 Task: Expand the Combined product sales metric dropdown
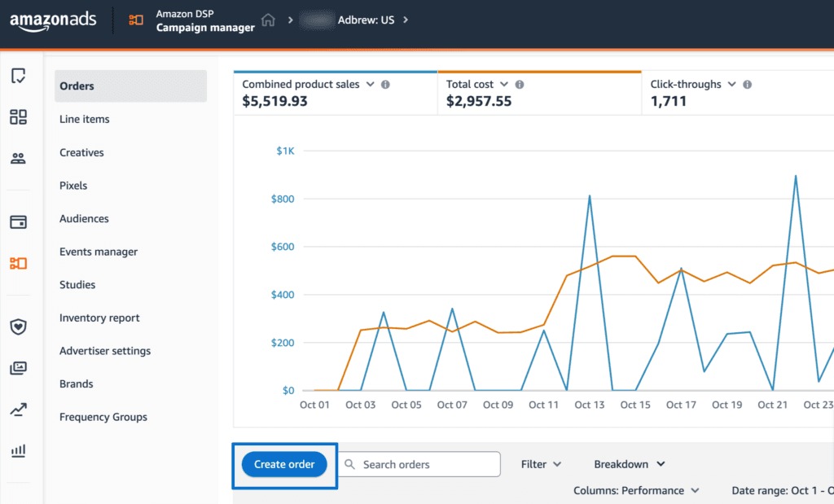point(371,85)
